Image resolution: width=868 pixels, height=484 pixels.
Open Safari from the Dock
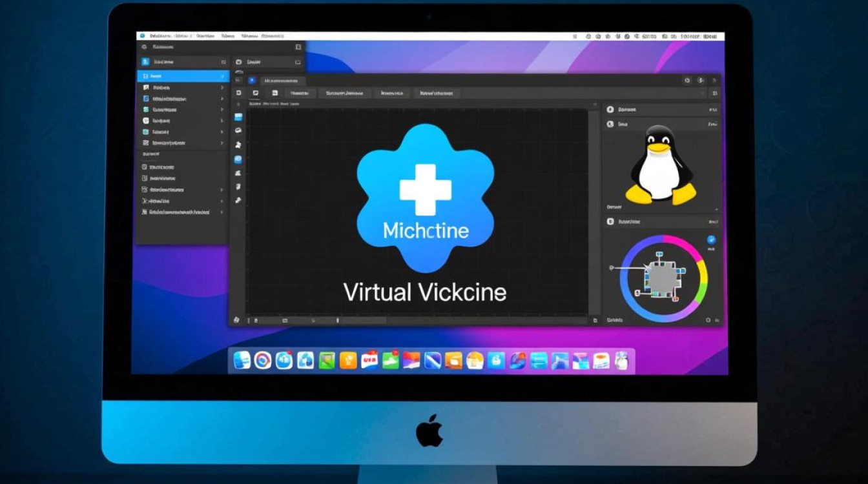[x=262, y=361]
